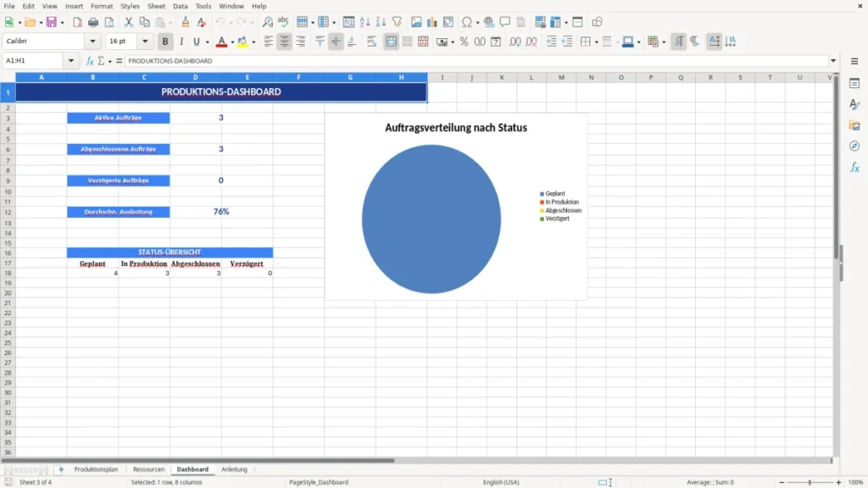The width and height of the screenshot is (868, 488).
Task: Run the Spelling check icon
Action: click(283, 22)
